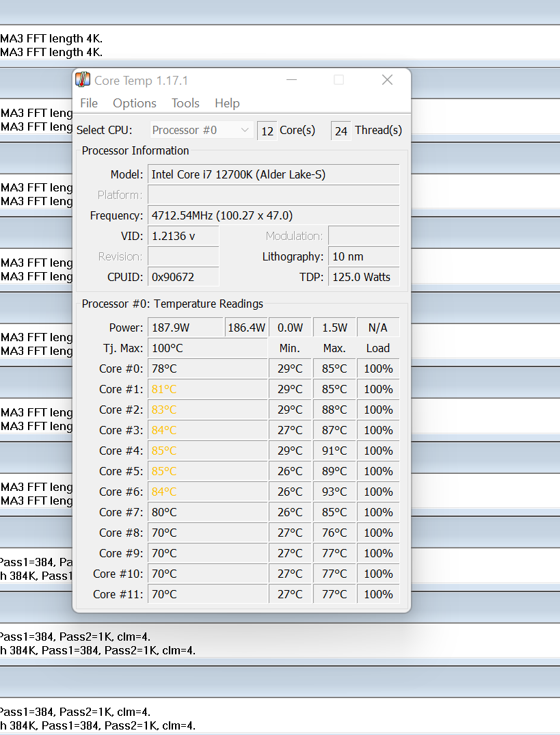
Task: Expand the Select CPU Processor #0 dropdown
Action: click(202, 130)
